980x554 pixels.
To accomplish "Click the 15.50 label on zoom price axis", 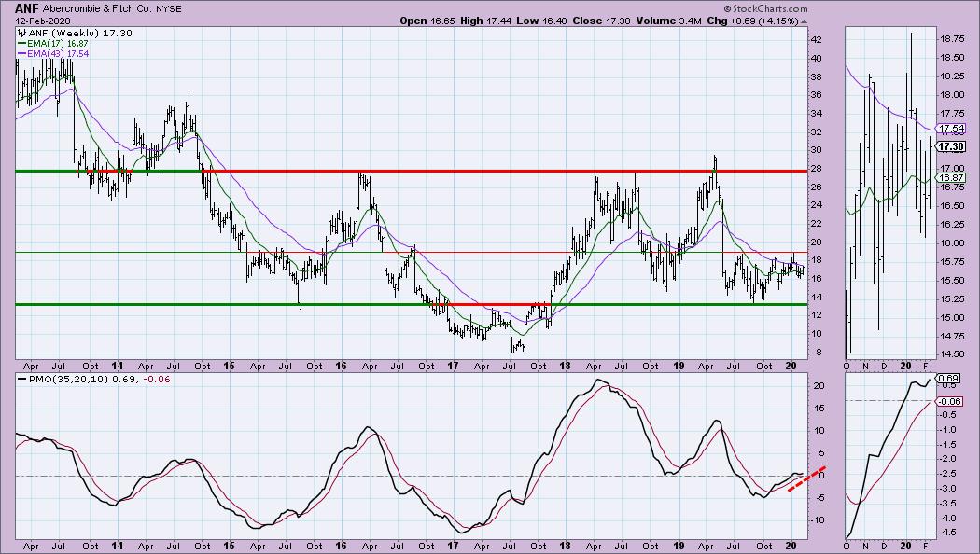I will coord(952,281).
